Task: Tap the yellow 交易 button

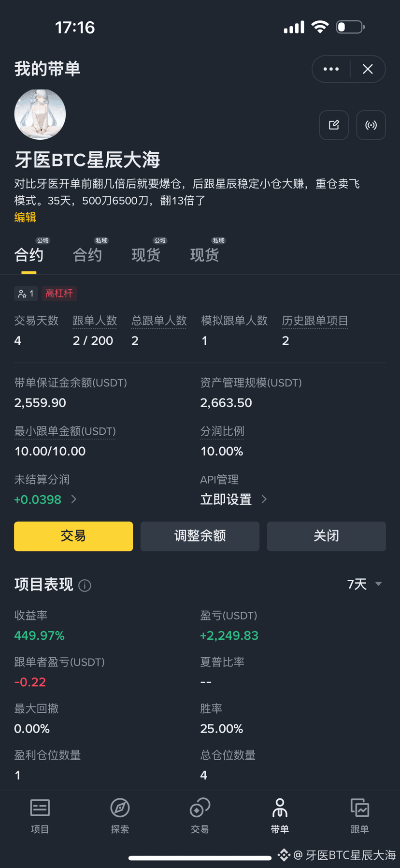Action: click(x=73, y=536)
